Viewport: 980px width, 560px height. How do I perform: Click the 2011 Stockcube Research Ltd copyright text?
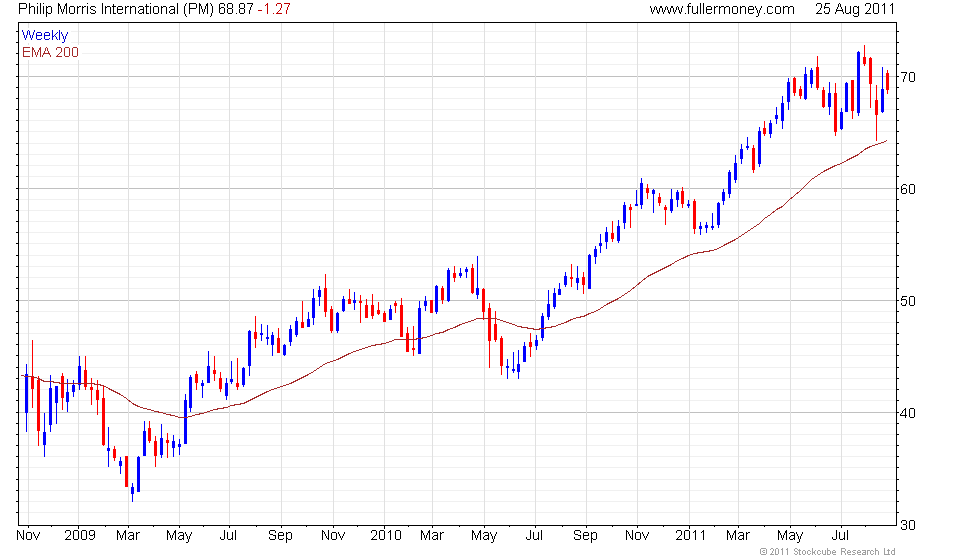point(828,552)
